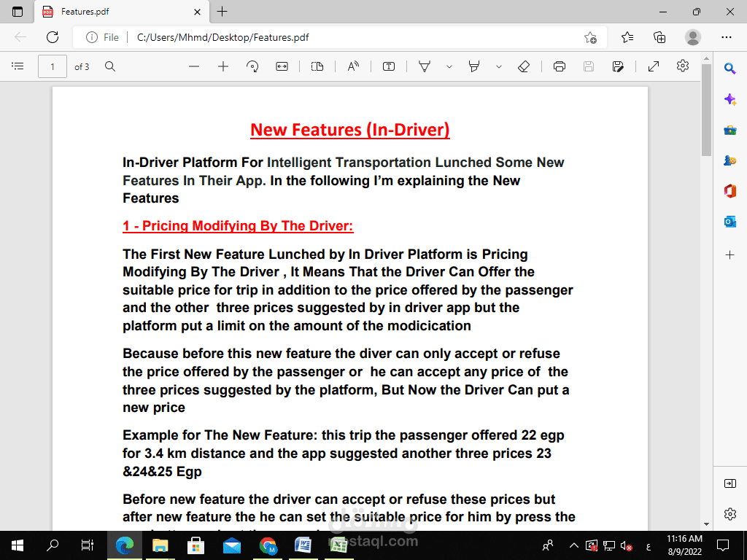Refresh the page
This screenshot has width=747, height=560.
click(x=53, y=37)
